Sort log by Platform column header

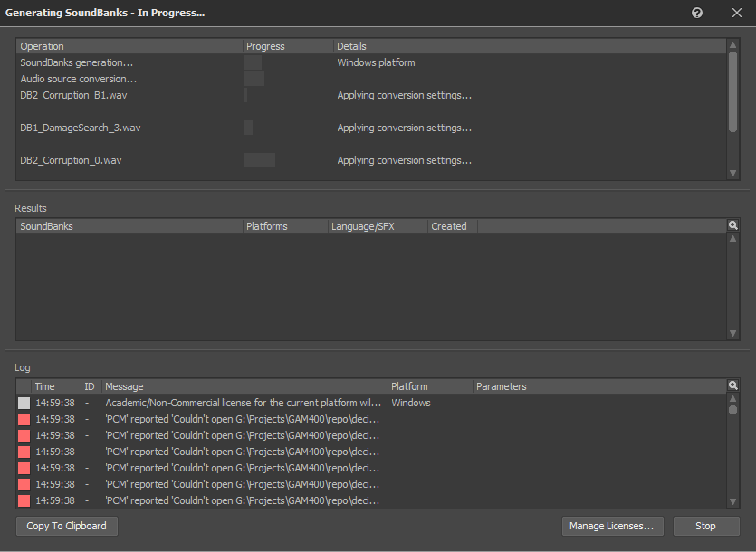(430, 386)
